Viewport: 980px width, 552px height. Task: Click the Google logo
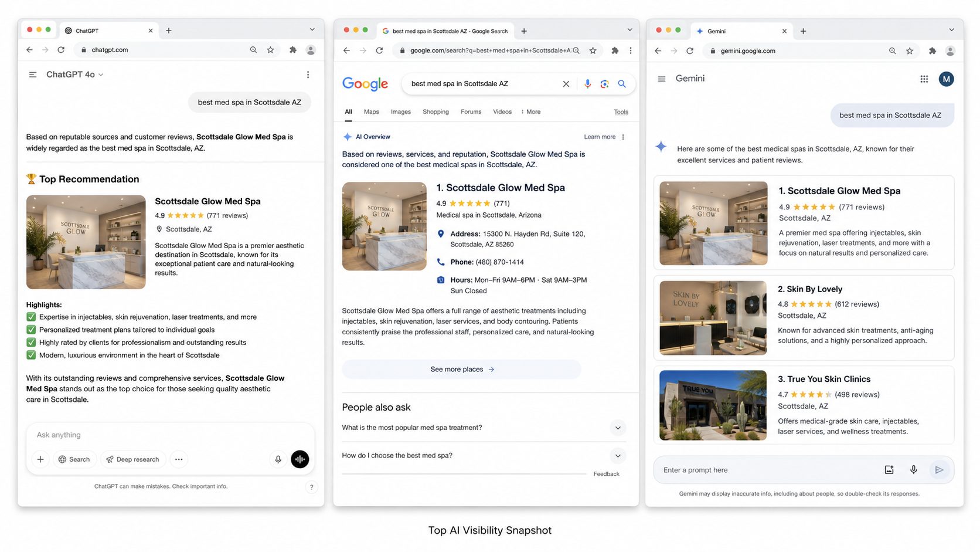pos(365,84)
